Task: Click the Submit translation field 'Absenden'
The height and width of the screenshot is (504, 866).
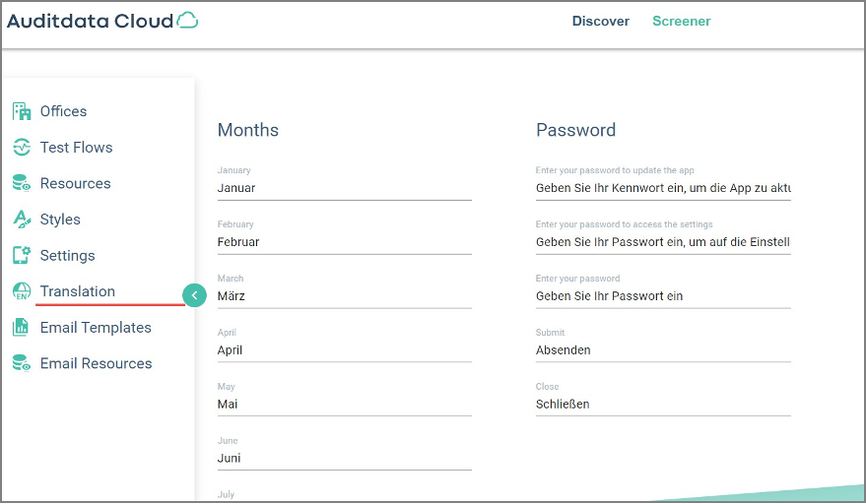Action: coord(663,350)
